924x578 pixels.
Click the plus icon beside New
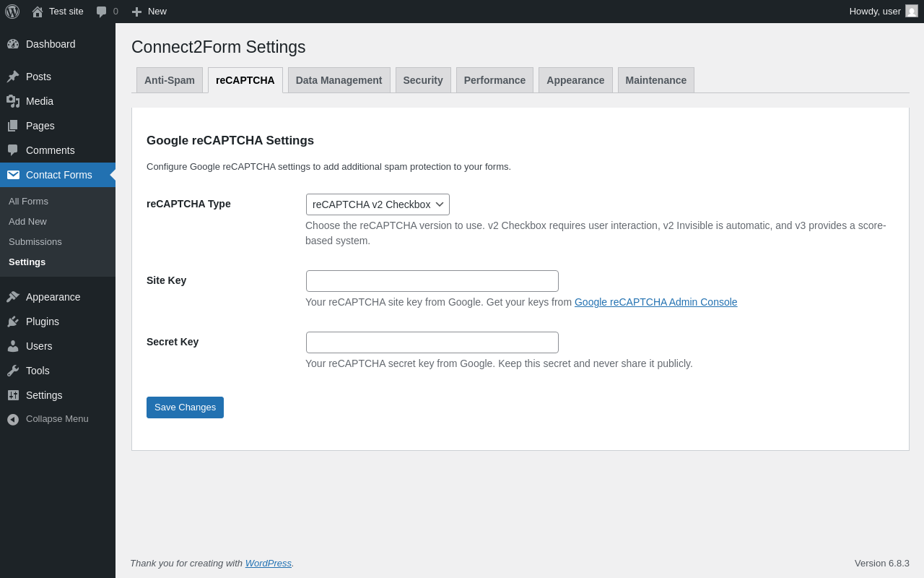(136, 12)
